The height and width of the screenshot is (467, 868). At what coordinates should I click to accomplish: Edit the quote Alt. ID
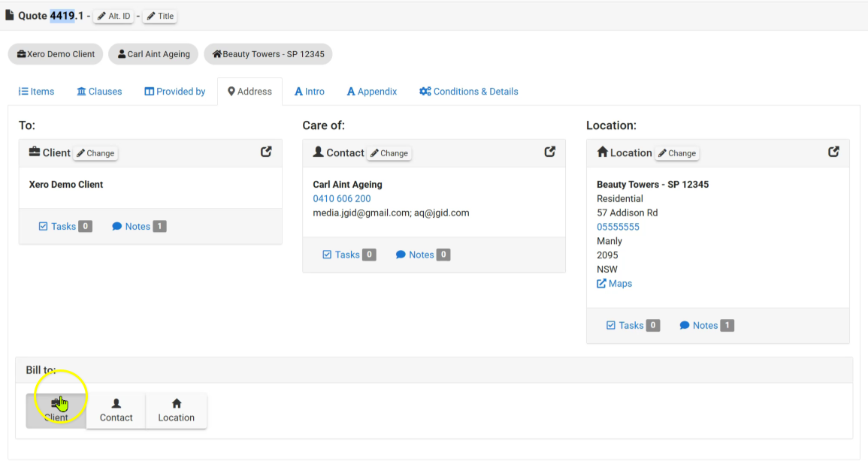[x=114, y=16]
